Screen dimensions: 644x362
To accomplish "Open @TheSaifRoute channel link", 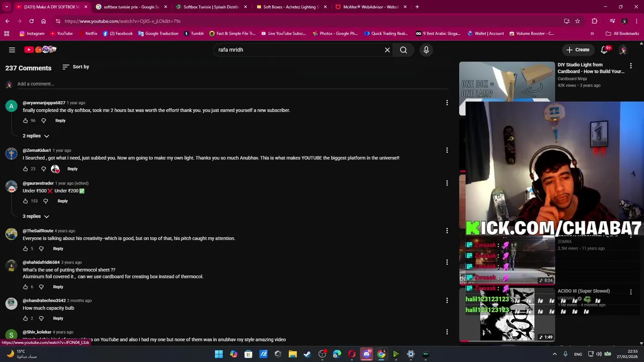I will point(38,231).
